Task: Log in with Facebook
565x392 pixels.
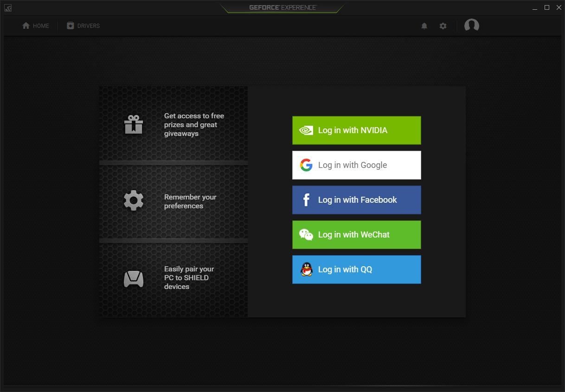Action: point(356,199)
